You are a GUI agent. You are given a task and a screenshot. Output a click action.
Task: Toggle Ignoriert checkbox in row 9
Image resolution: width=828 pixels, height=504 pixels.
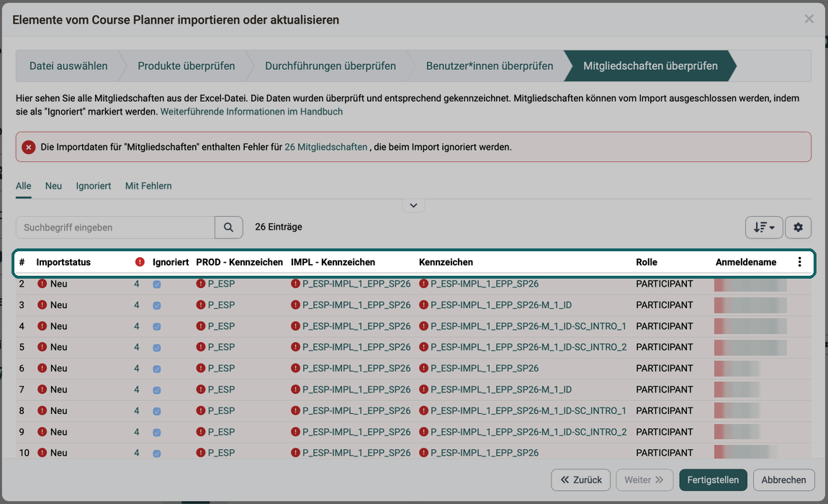(x=157, y=432)
